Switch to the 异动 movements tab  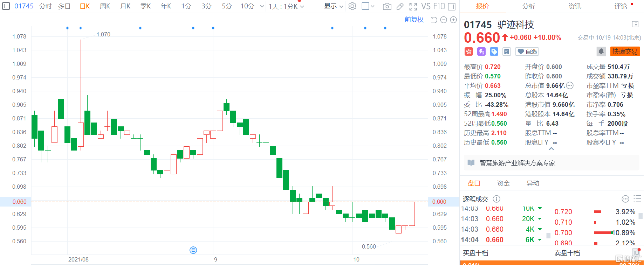click(533, 183)
